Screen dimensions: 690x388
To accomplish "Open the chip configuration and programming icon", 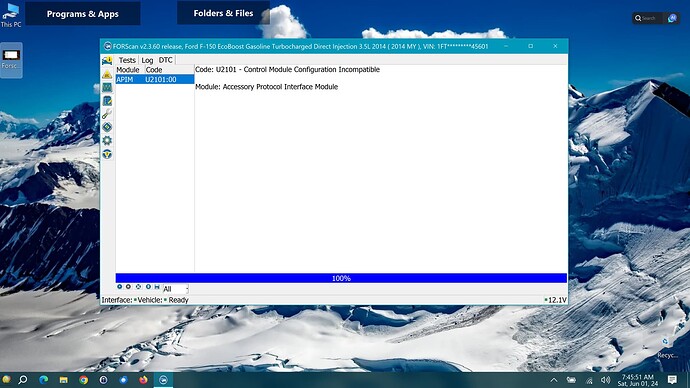I will [107, 127].
